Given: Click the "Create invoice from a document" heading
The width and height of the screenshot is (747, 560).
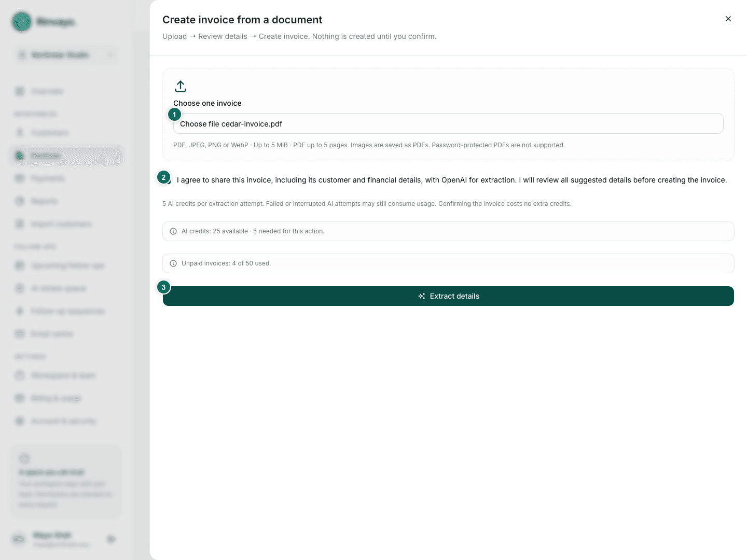Looking at the screenshot, I should 242,20.
